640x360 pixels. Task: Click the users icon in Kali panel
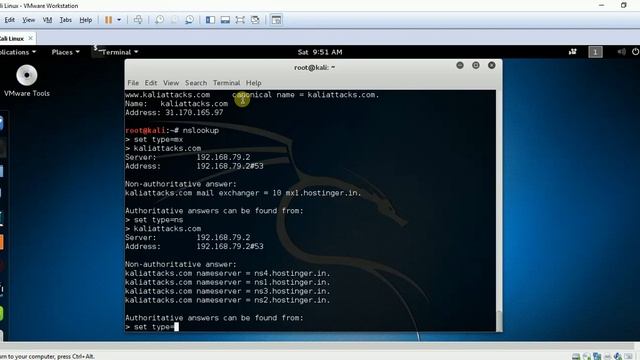(x=573, y=52)
